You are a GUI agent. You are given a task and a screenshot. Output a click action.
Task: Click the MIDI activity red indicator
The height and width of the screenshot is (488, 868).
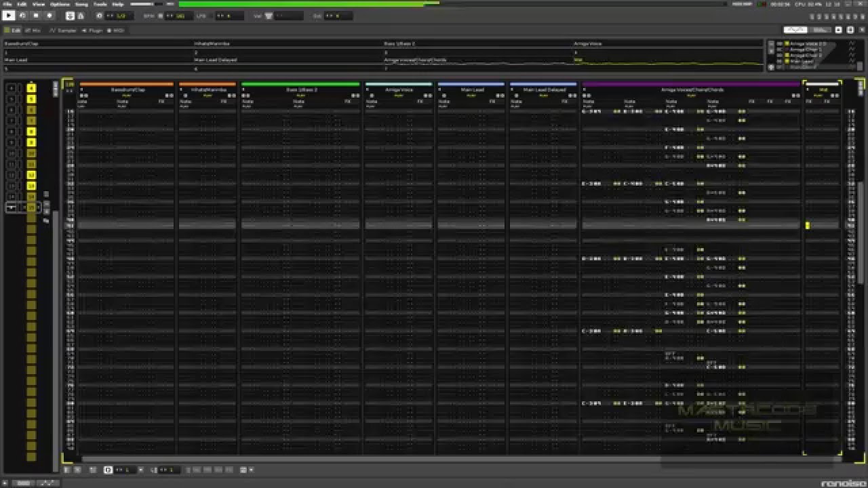tap(764, 4)
